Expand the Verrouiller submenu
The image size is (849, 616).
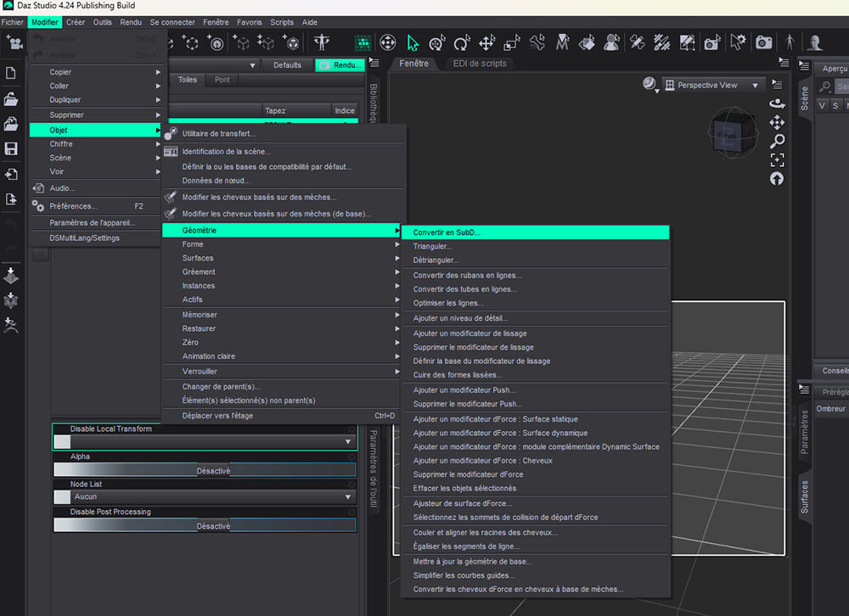tap(281, 372)
